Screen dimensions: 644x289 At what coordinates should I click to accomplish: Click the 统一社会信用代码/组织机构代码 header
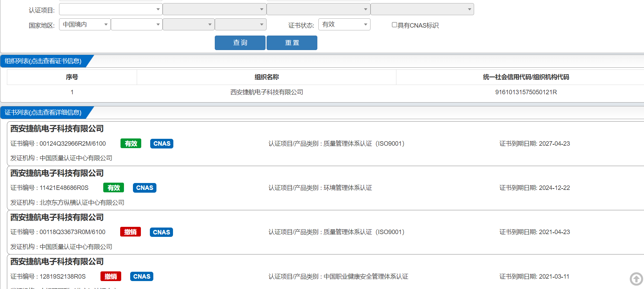click(x=526, y=77)
